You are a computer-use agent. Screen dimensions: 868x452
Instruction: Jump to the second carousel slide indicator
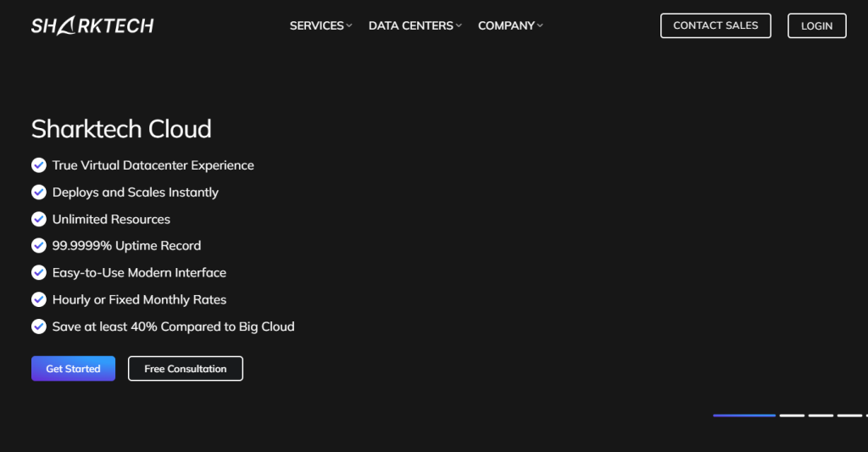(792, 416)
